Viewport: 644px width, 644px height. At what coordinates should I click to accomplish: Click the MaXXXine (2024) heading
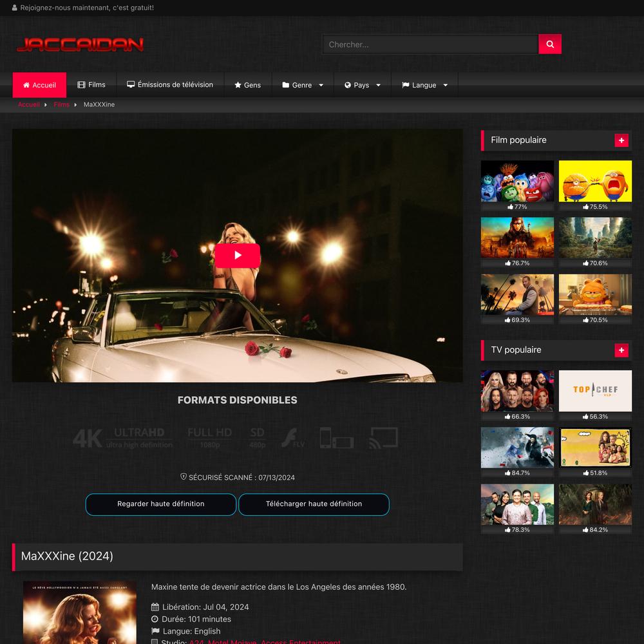pyautogui.click(x=67, y=556)
